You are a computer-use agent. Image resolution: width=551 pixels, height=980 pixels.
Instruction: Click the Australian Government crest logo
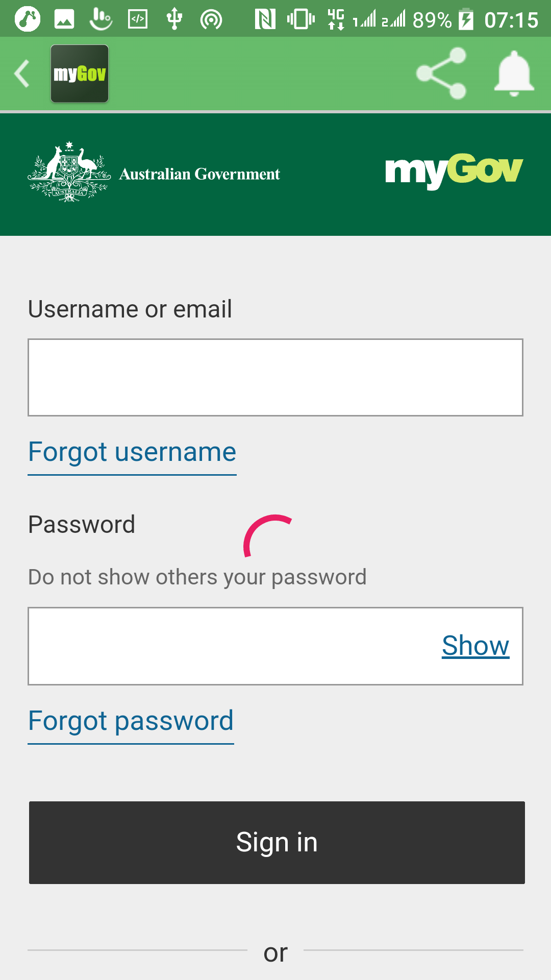click(69, 173)
